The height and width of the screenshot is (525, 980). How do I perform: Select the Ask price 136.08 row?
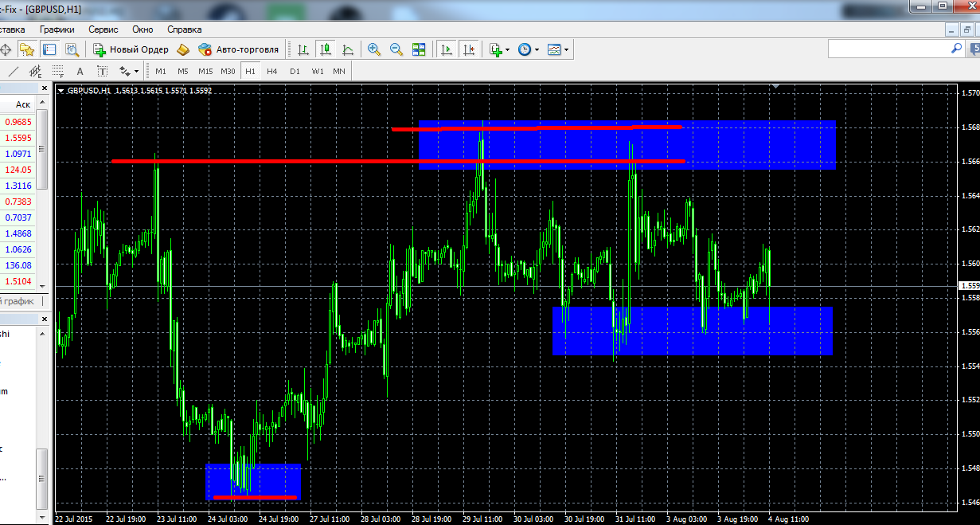pos(18,265)
